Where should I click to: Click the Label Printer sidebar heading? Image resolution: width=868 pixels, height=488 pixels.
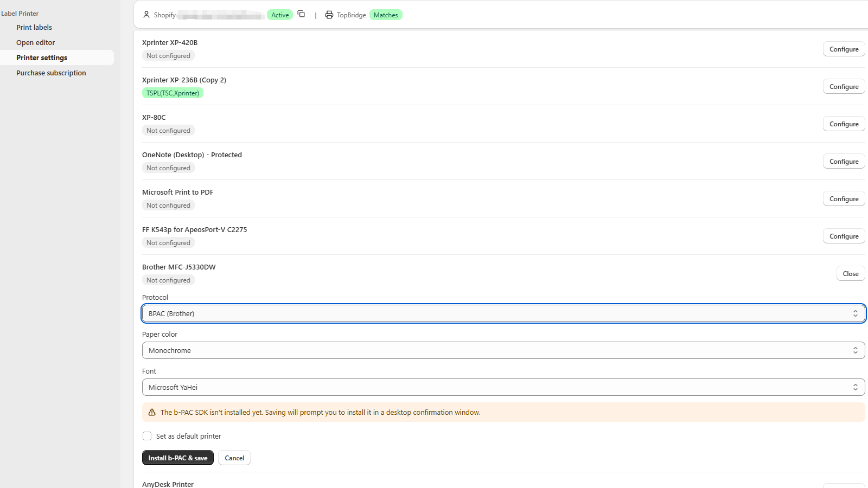pos(20,14)
